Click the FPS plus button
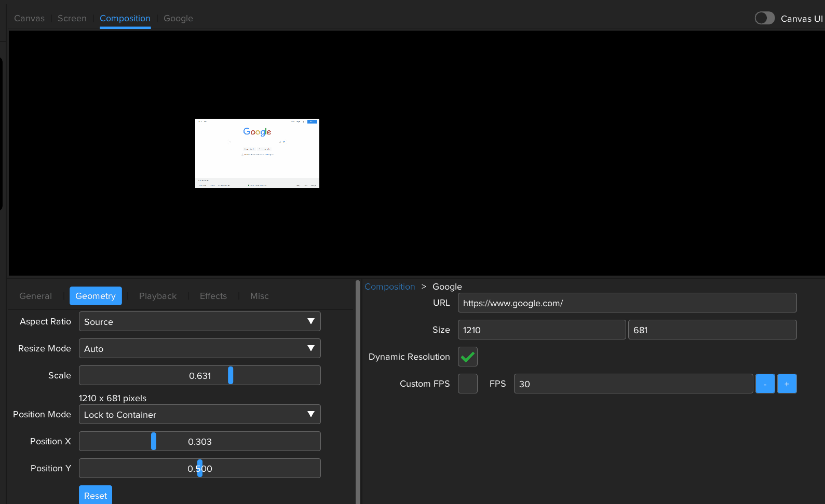Image resolution: width=825 pixels, height=504 pixels. (x=787, y=384)
